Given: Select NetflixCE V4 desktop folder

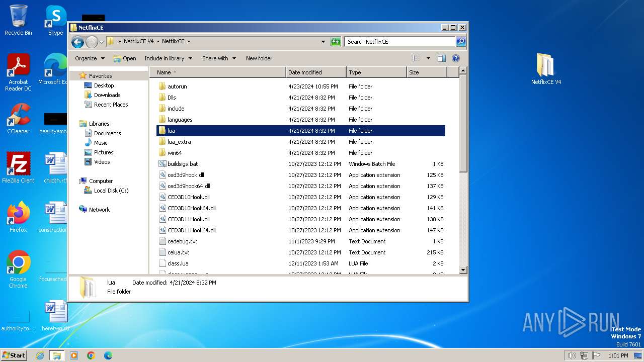Looking at the screenshot, I should point(546,69).
